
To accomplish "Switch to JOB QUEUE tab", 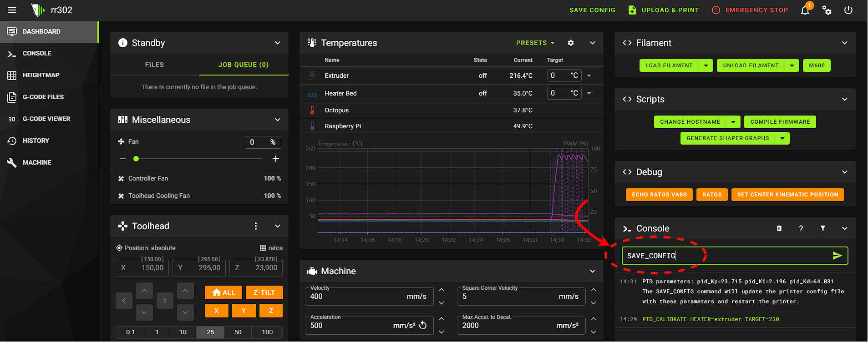I will tap(244, 65).
